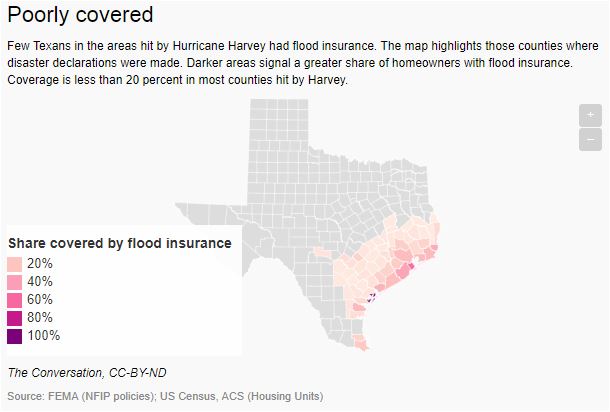This screenshot has width=610, height=412.
Task: Click 'The Conversation, CC-BY-ND' credit text
Action: 87,373
